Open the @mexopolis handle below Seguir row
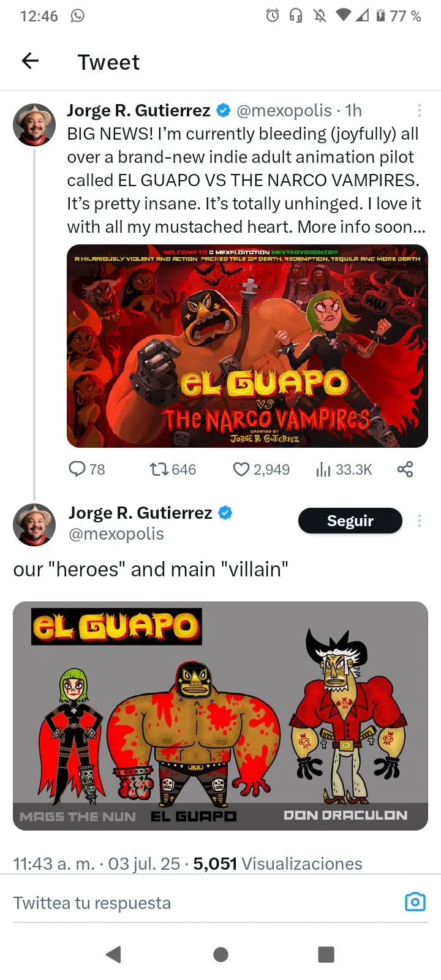Screen dimensions: 441x980 116,533
